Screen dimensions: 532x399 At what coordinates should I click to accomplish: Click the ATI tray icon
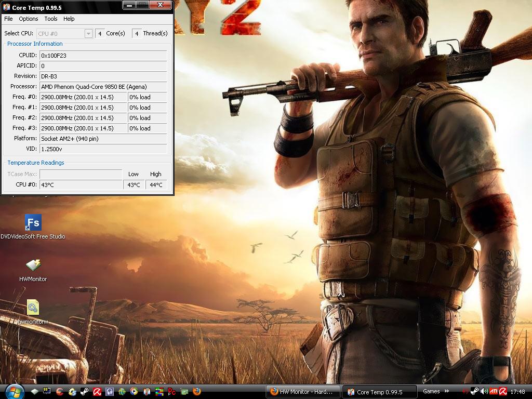coord(494,392)
